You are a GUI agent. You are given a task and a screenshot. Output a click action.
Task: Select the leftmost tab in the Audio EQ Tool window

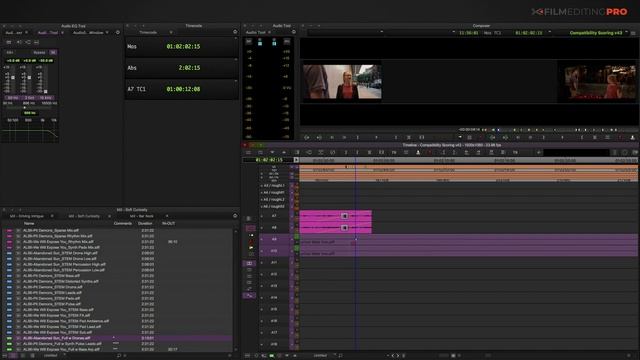click(x=14, y=32)
